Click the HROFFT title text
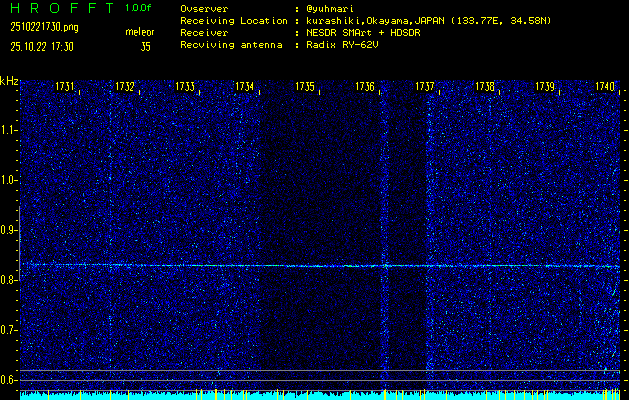 (x=62, y=8)
